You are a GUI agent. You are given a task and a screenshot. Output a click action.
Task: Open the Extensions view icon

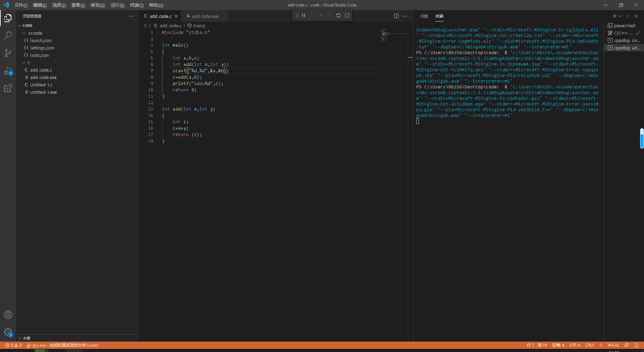[8, 88]
